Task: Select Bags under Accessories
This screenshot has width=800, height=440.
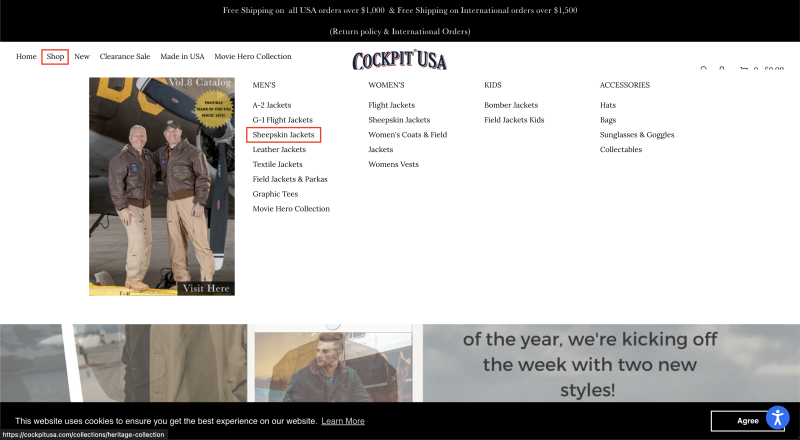Action: pos(608,120)
